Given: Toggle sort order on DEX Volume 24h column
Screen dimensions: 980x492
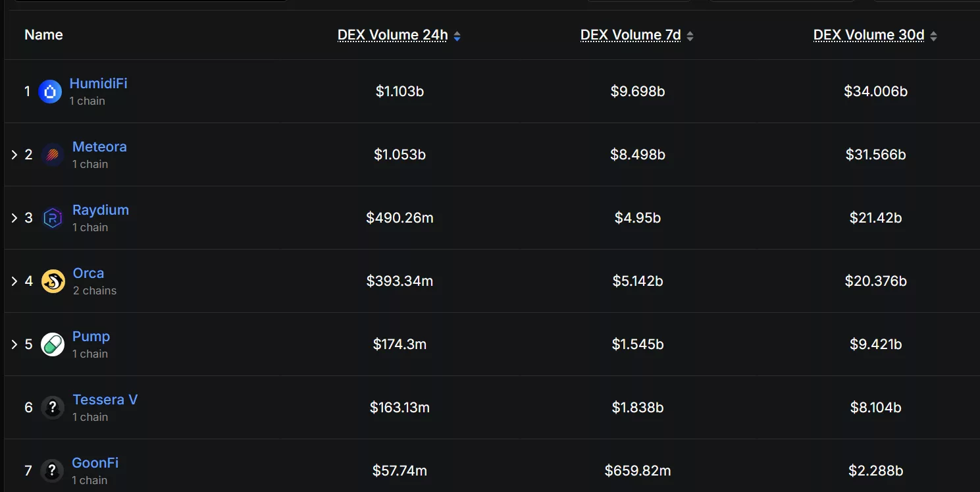Looking at the screenshot, I should point(457,36).
